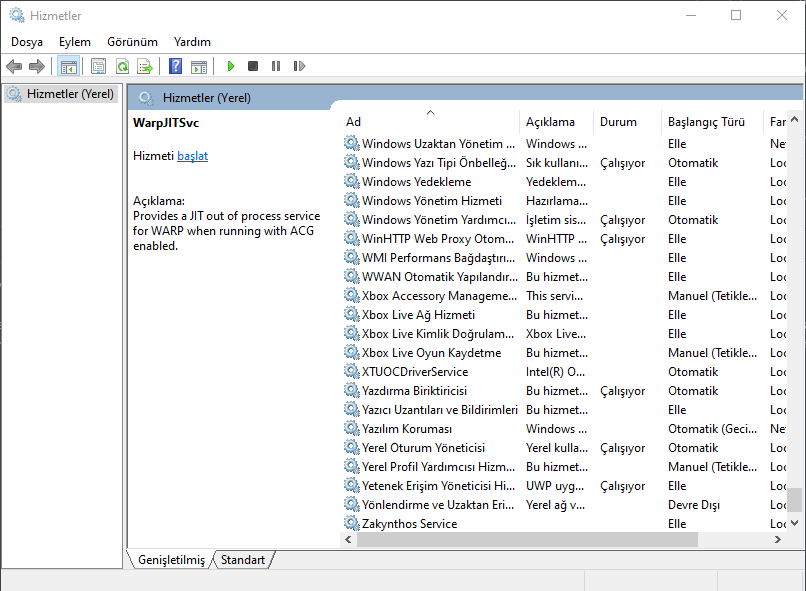Click gear icon of Xbox Live Ağ Hizmeti
806x591 pixels.
(x=352, y=314)
